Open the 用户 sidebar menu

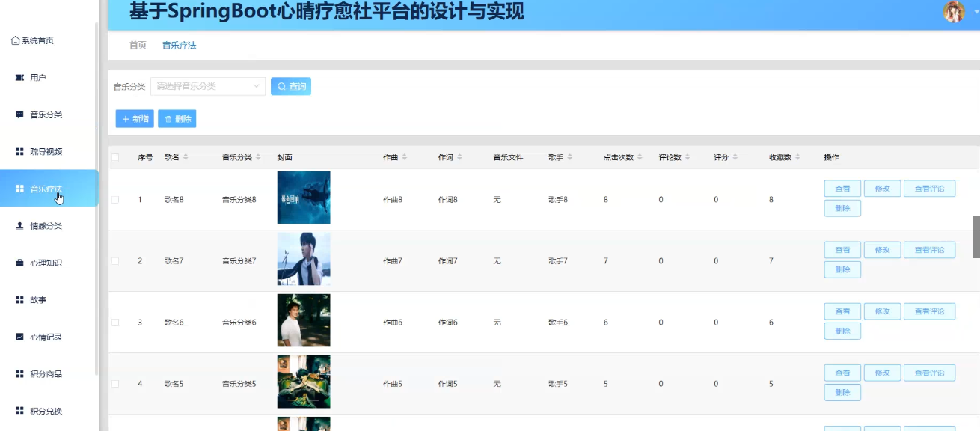click(x=49, y=78)
